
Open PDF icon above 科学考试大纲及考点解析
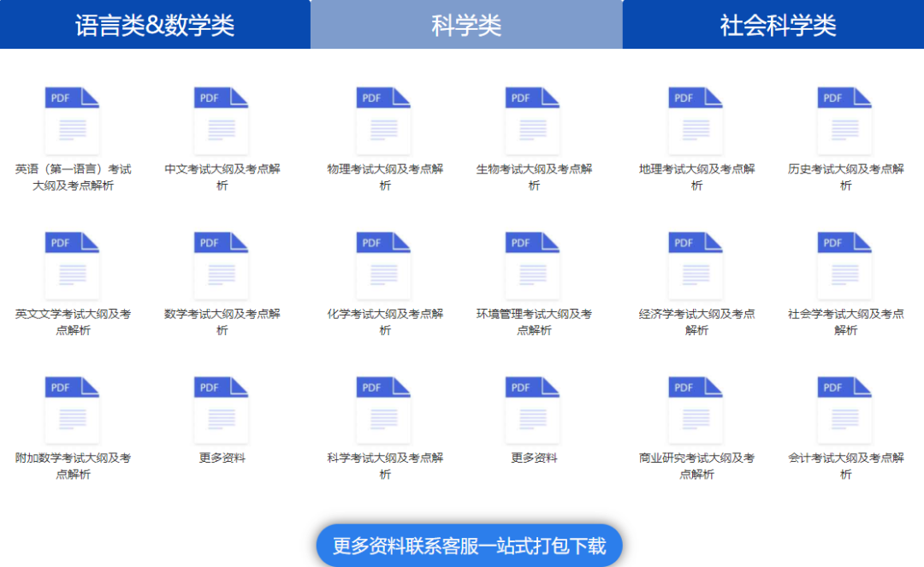pos(383,410)
